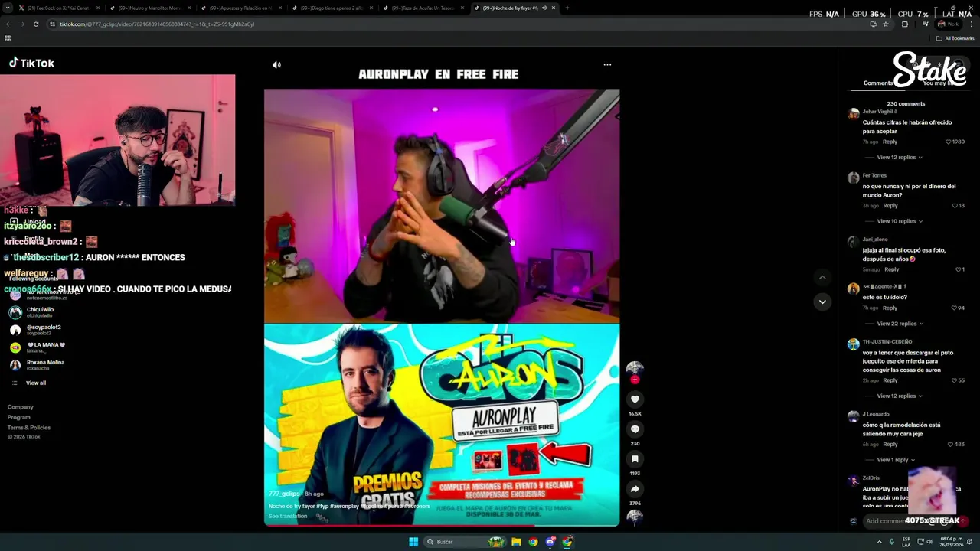Like Johar Virghil's comment with 1980 likes

click(949, 142)
